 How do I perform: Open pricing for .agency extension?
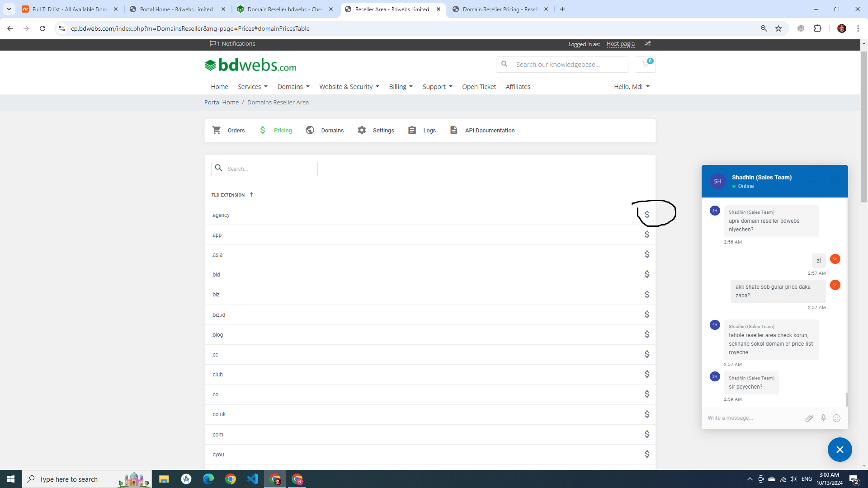pyautogui.click(x=647, y=215)
